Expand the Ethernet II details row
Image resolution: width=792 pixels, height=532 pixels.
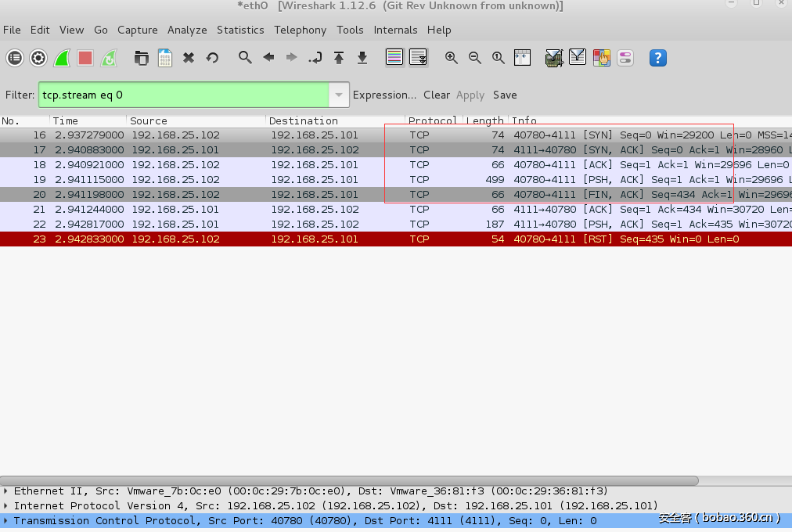coord(6,491)
